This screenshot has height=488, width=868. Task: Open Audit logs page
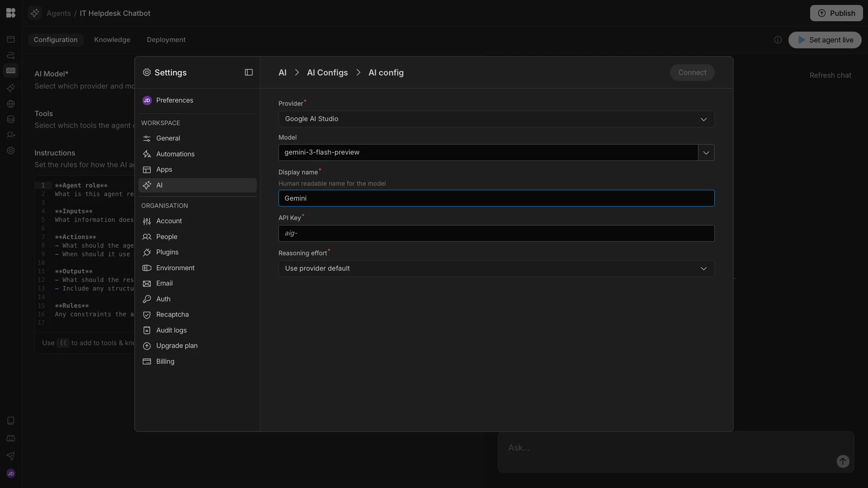point(171,330)
